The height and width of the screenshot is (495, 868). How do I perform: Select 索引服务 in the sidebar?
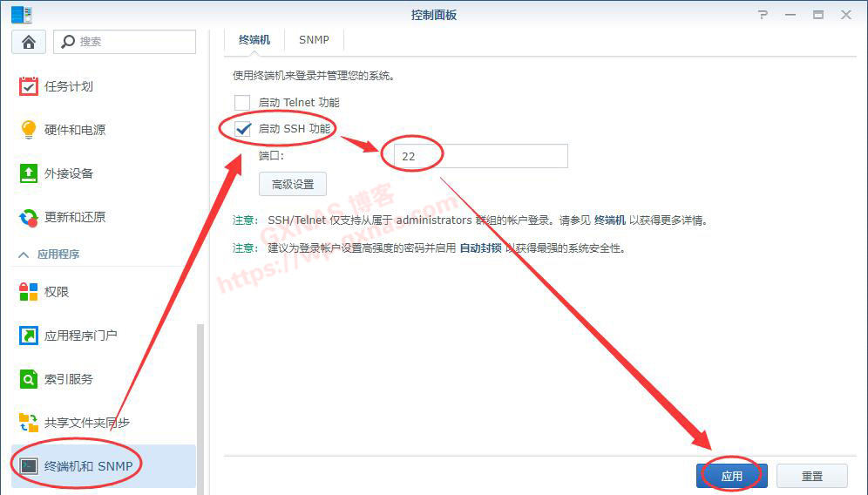pos(69,379)
